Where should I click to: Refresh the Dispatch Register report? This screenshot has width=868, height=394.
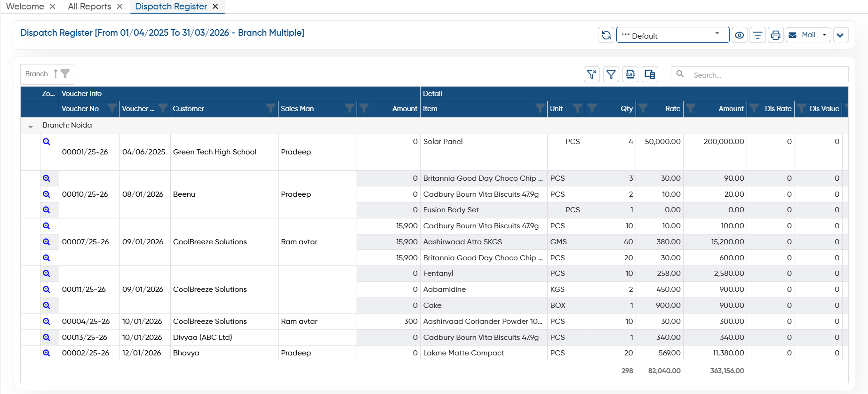point(606,35)
